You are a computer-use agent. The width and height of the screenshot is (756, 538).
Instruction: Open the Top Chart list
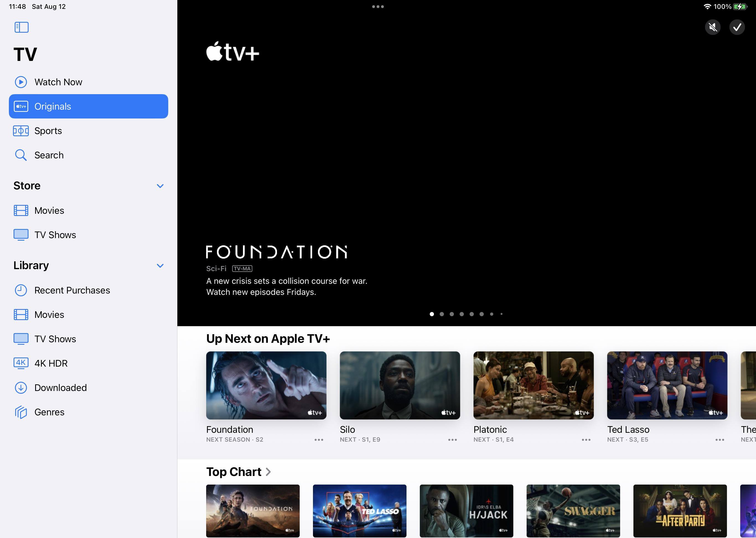[238, 472]
